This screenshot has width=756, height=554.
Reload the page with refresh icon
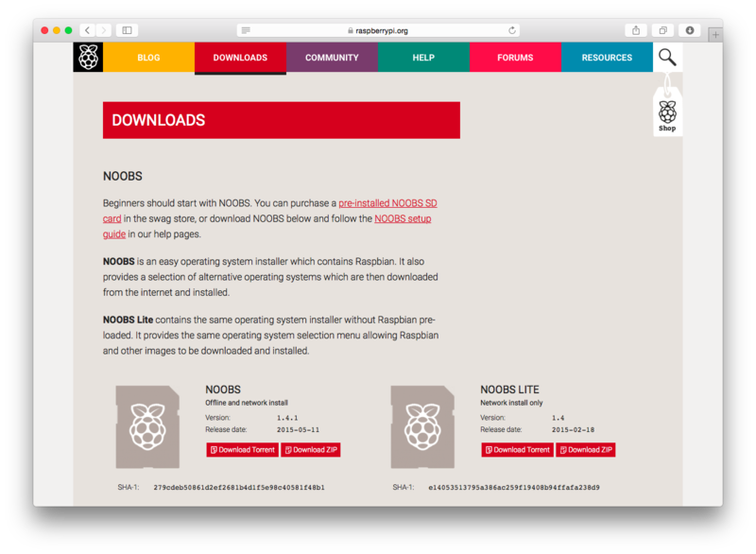pos(512,30)
